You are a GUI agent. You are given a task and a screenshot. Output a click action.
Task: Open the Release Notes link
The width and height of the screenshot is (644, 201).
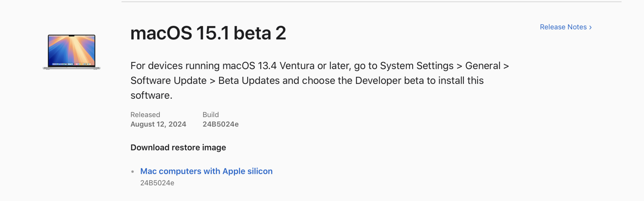[563, 27]
